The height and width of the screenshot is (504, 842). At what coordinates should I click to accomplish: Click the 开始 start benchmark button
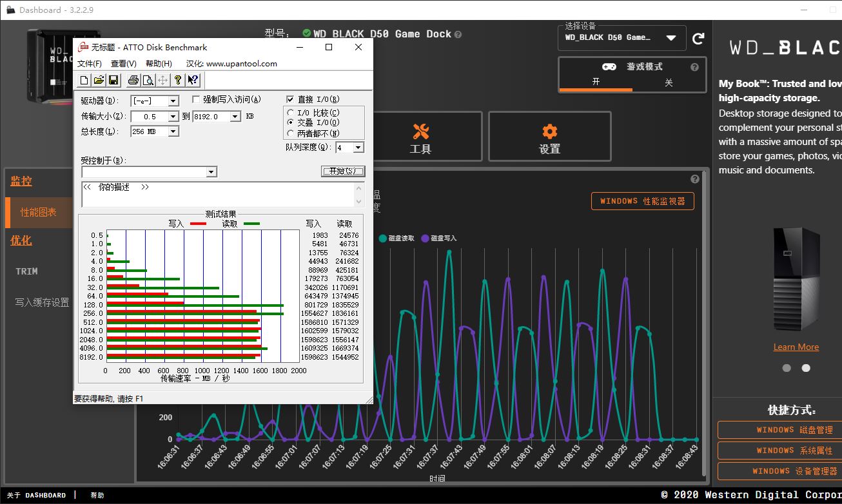click(343, 171)
